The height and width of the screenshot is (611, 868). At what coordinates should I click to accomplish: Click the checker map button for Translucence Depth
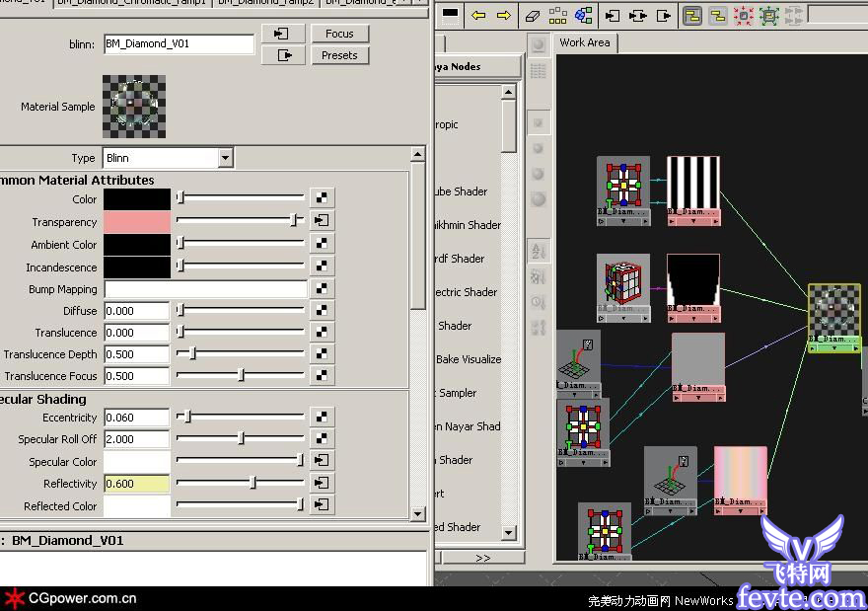(x=322, y=353)
